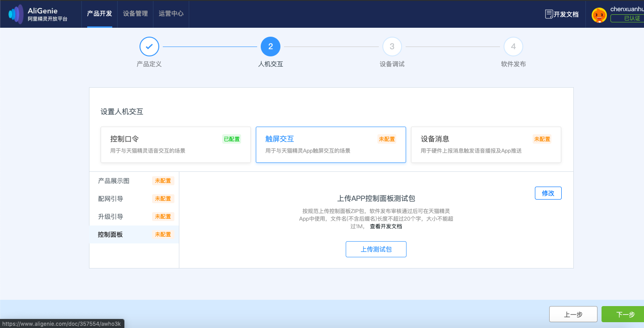Click 未配置 tag on 设备消息 card
Screen dimensions: 644x328
542,139
